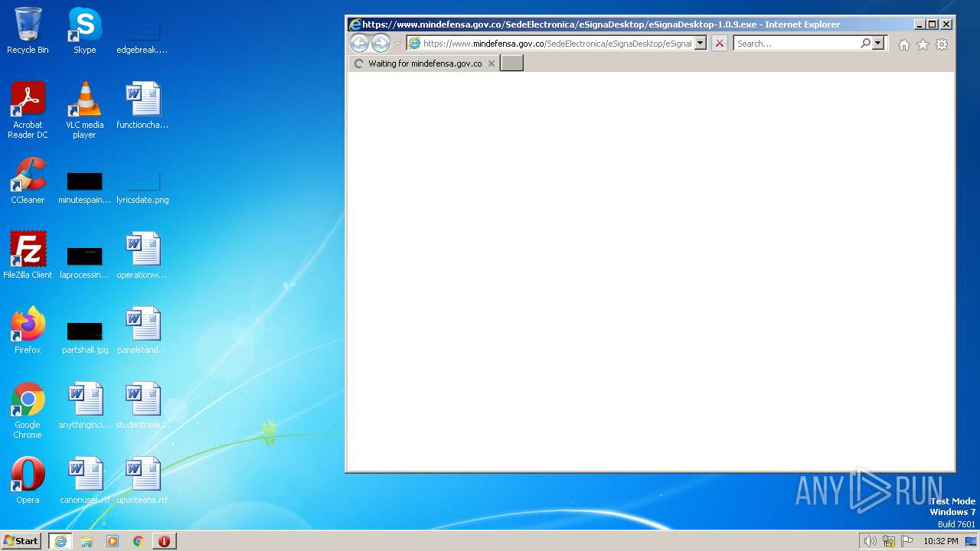Launch Acrobat Reader DC shortcut
This screenshot has width=980, height=551.
[28, 110]
